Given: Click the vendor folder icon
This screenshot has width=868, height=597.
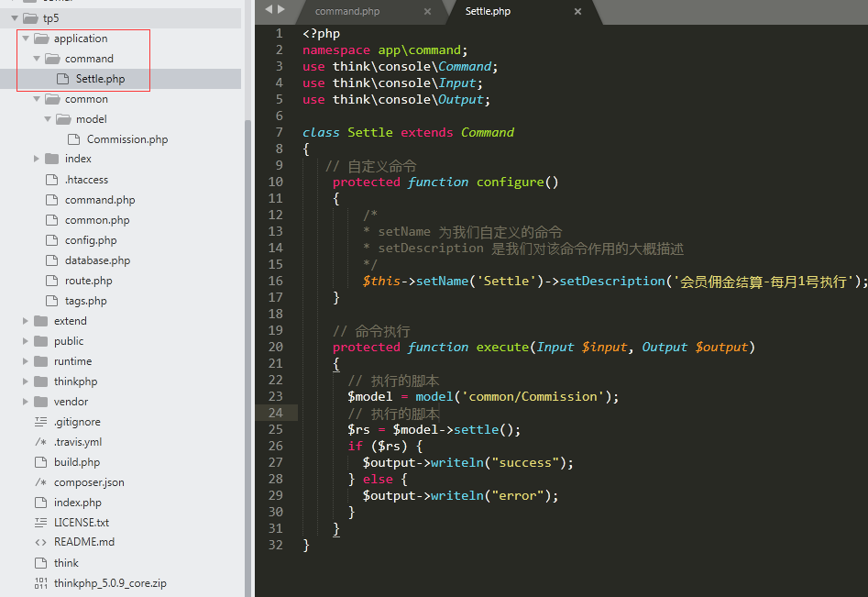Looking at the screenshot, I should click(41, 402).
